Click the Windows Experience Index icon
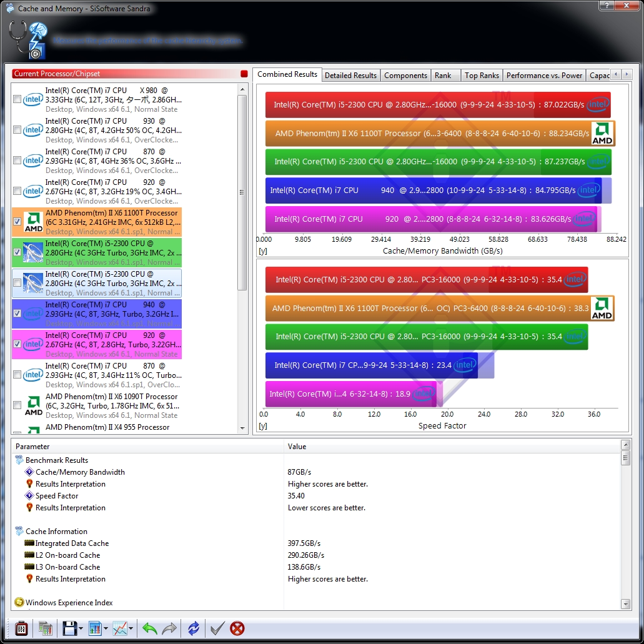 tap(19, 602)
